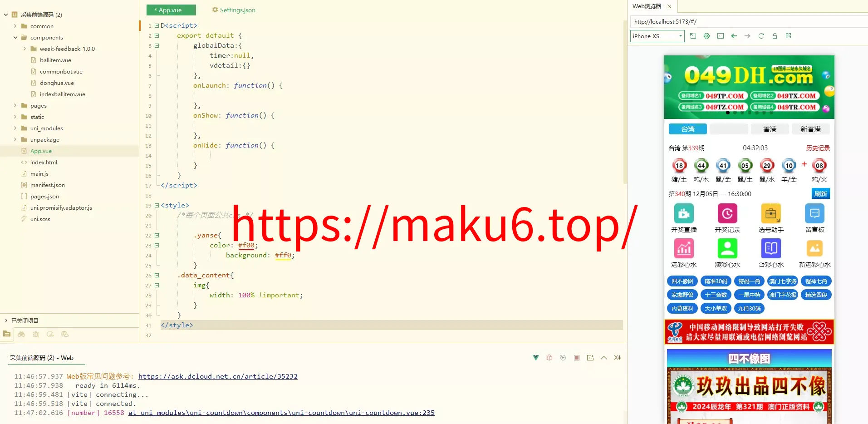Switch to the Settings.json editor tab

[234, 10]
